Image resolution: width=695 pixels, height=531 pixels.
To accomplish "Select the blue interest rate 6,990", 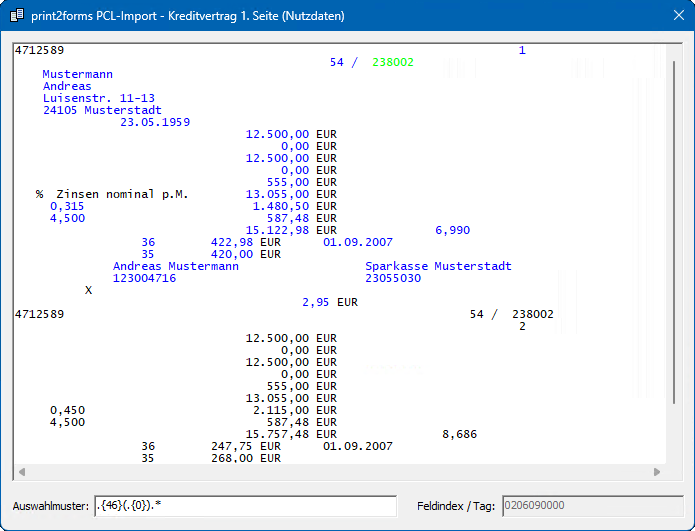I will coord(452,230).
